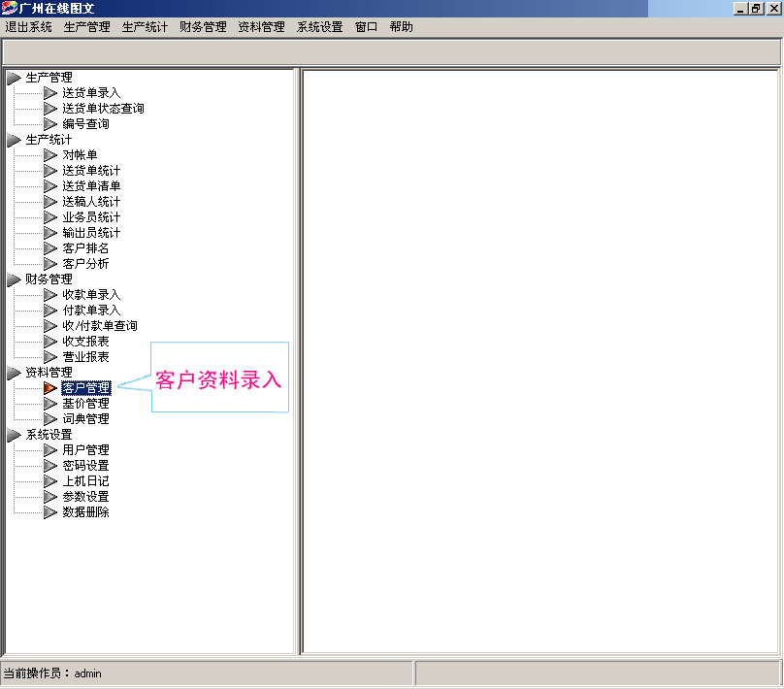Select 编号查询 tree item
The image size is (784, 689).
click(x=85, y=124)
